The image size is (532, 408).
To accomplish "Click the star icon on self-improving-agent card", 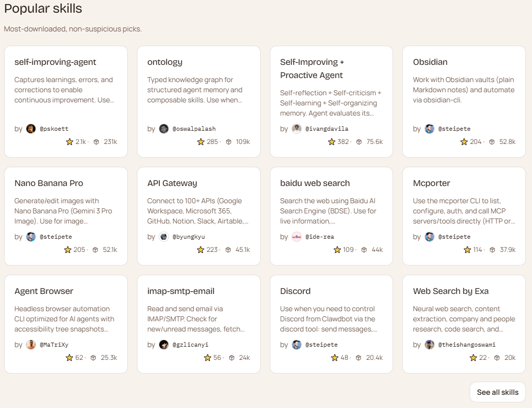I will [x=69, y=142].
